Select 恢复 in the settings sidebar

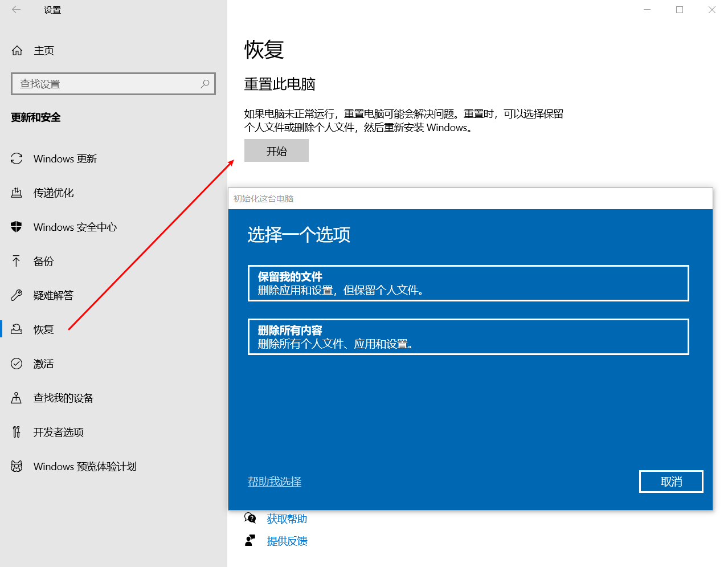[x=43, y=329]
